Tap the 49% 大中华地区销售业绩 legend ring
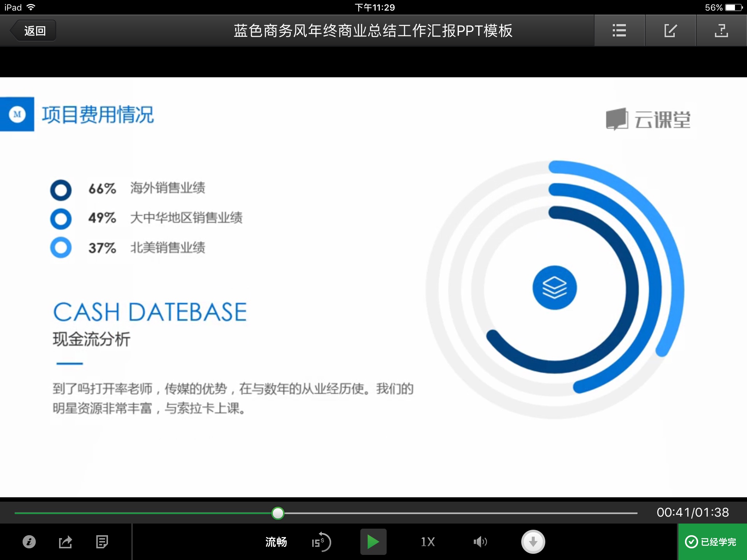Image resolution: width=747 pixels, height=560 pixels. click(x=61, y=219)
